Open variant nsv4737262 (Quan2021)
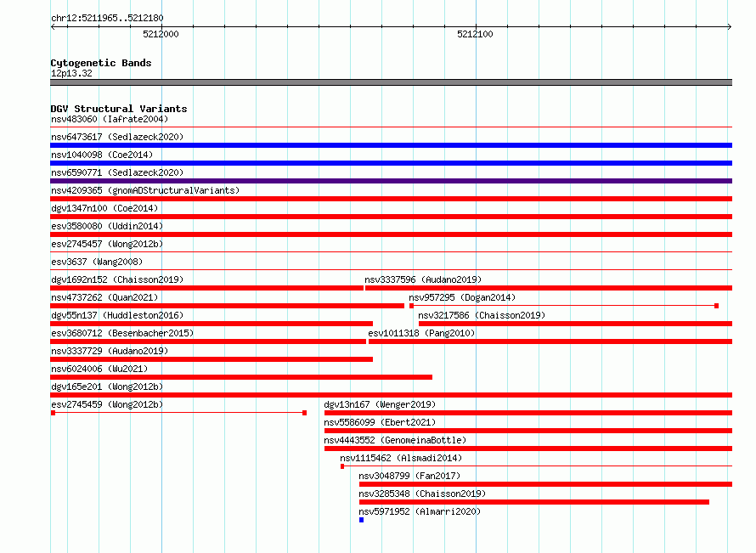756x553 pixels. (104, 297)
